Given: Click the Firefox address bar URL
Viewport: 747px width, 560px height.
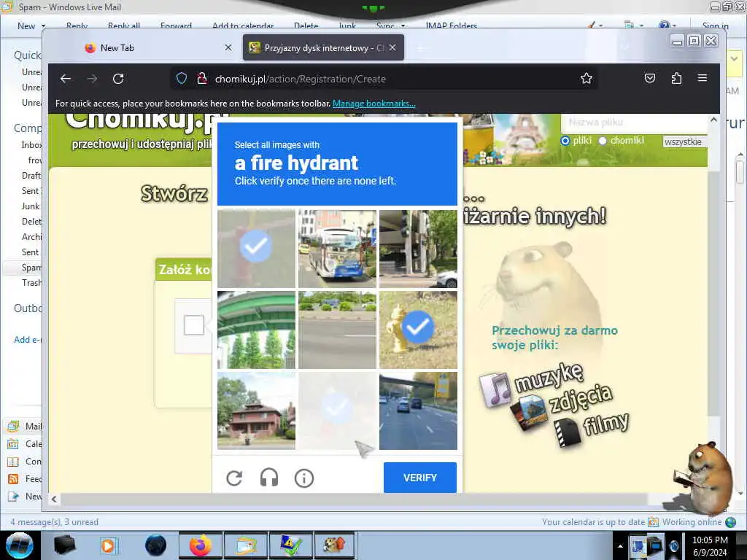Looking at the screenshot, I should pos(300,79).
